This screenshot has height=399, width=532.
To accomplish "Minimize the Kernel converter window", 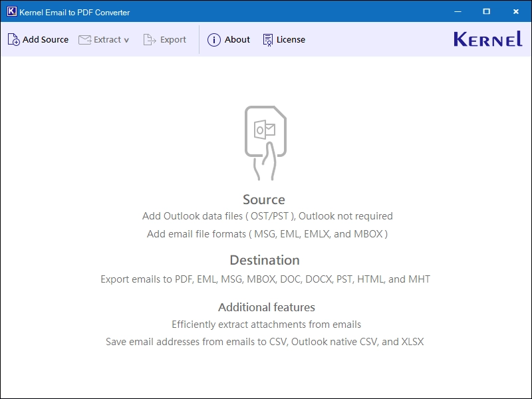I will (458, 11).
